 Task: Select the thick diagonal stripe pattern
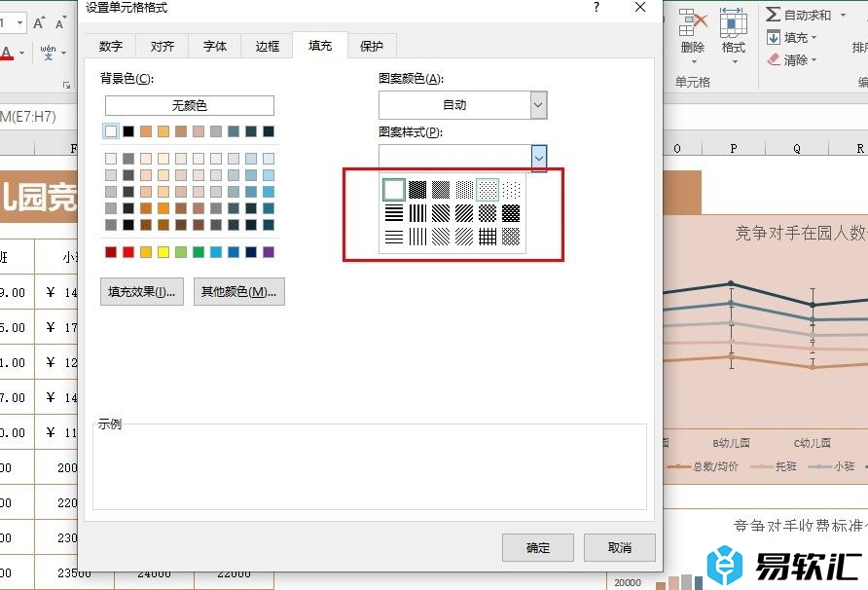464,213
